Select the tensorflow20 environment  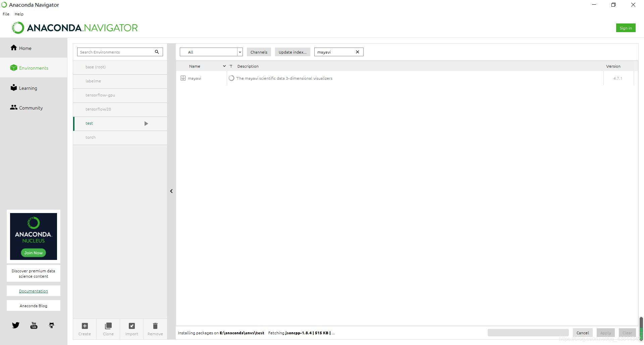point(120,109)
